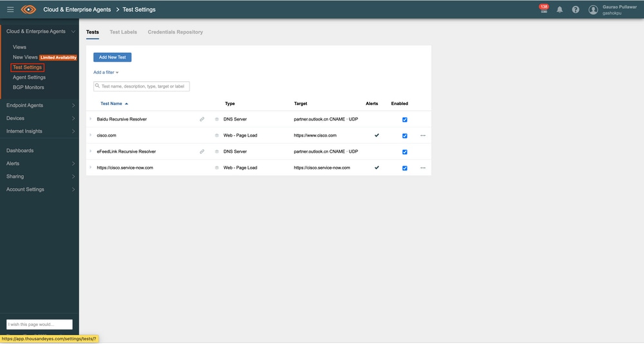644x344 pixels.
Task: Open notifications with the 138 badge
Action: (544, 9)
